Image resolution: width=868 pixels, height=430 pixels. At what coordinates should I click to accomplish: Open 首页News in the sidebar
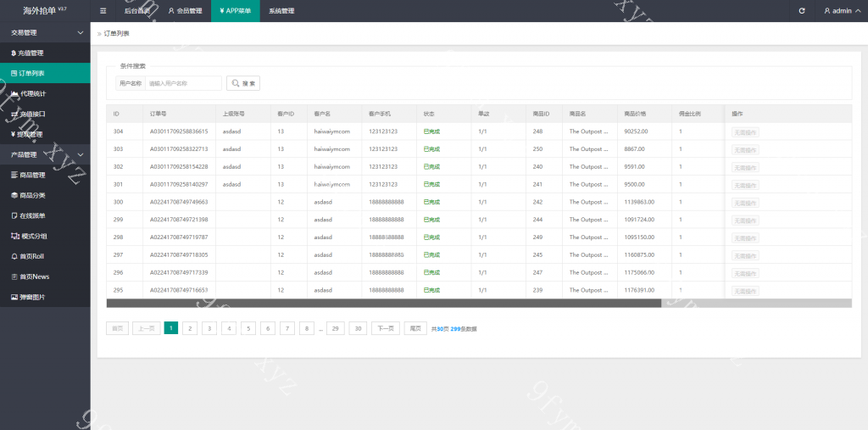45,276
